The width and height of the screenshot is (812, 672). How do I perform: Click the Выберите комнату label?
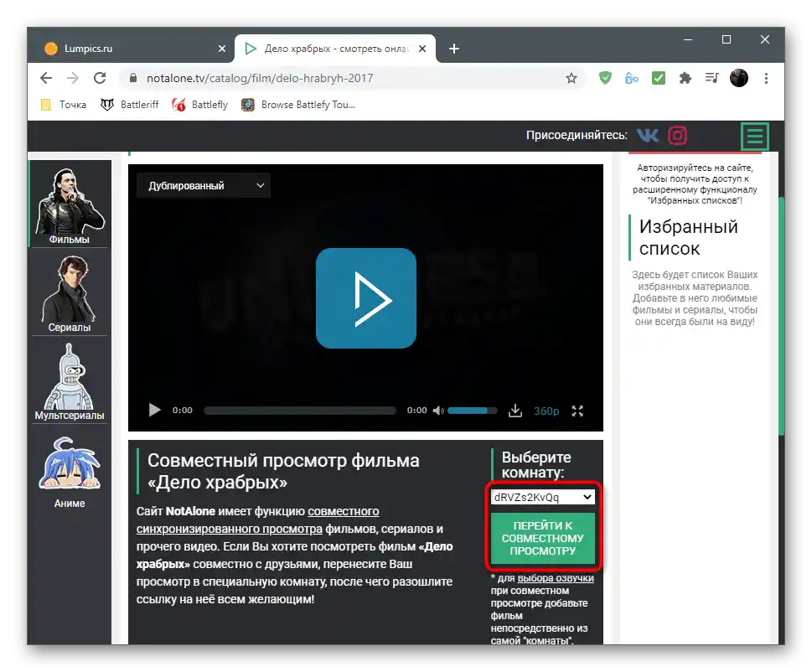536,464
